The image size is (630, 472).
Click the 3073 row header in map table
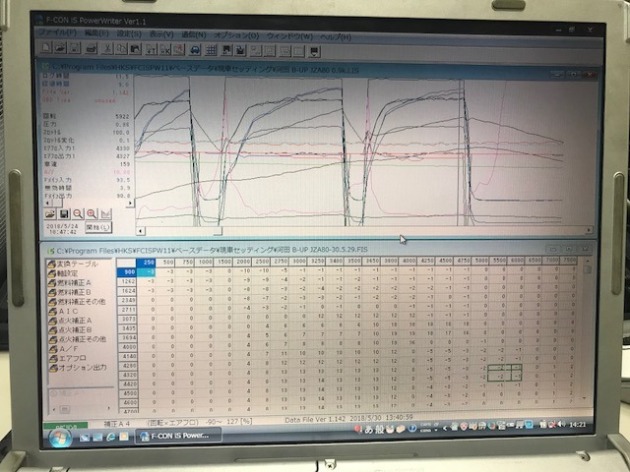click(x=128, y=319)
